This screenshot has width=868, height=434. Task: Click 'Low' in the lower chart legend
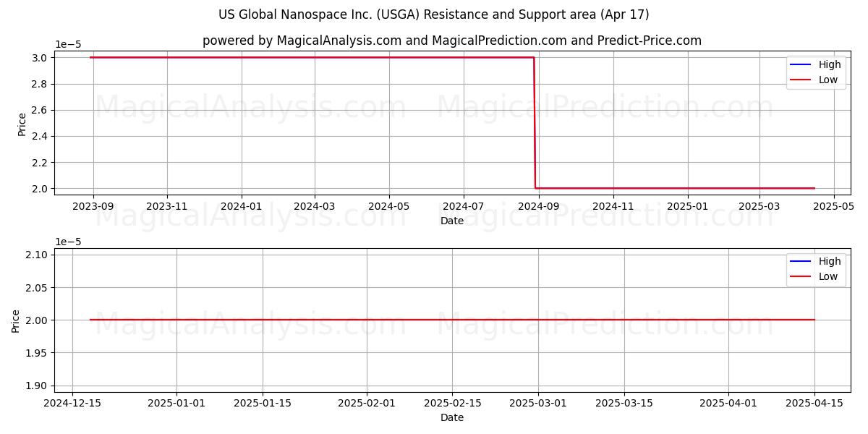pos(828,276)
